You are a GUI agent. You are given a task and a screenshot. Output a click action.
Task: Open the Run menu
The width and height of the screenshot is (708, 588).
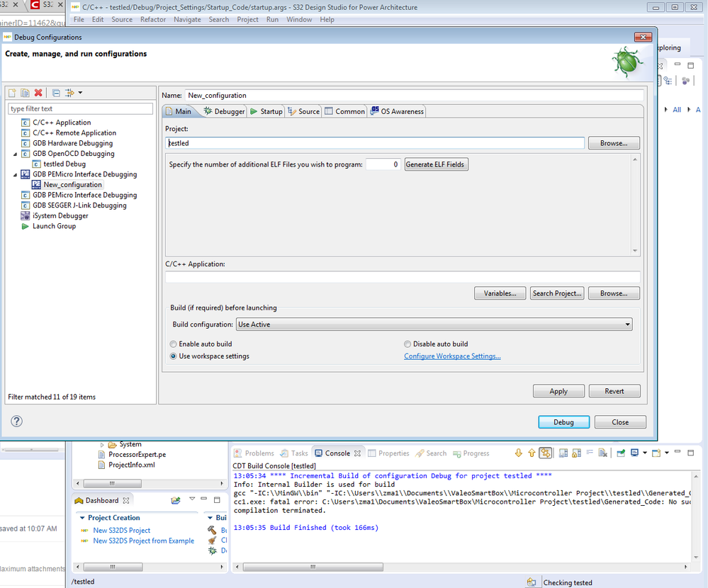click(x=272, y=19)
